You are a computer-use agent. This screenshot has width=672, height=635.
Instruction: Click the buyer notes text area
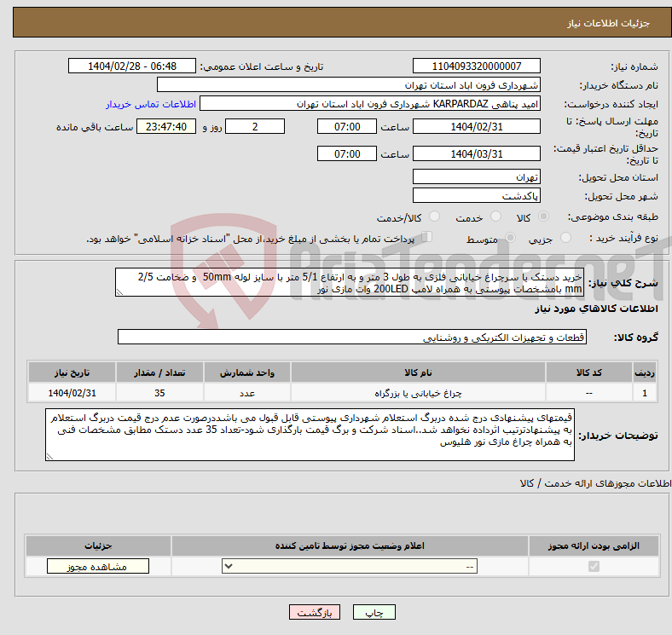point(310,435)
